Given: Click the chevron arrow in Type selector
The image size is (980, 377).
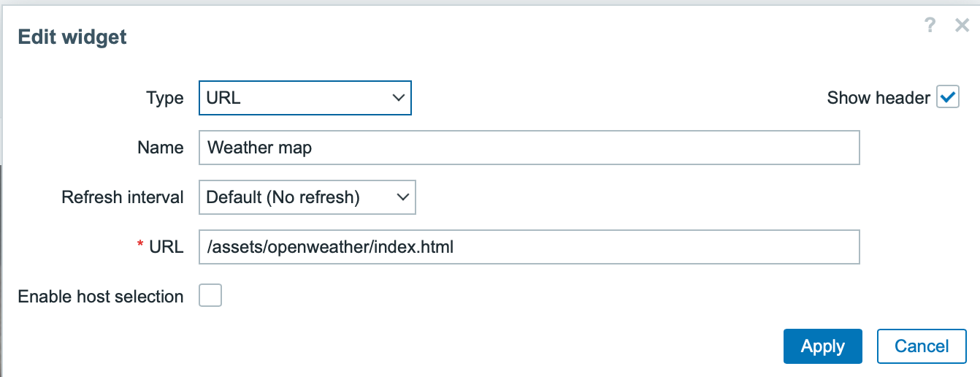Looking at the screenshot, I should [398, 98].
